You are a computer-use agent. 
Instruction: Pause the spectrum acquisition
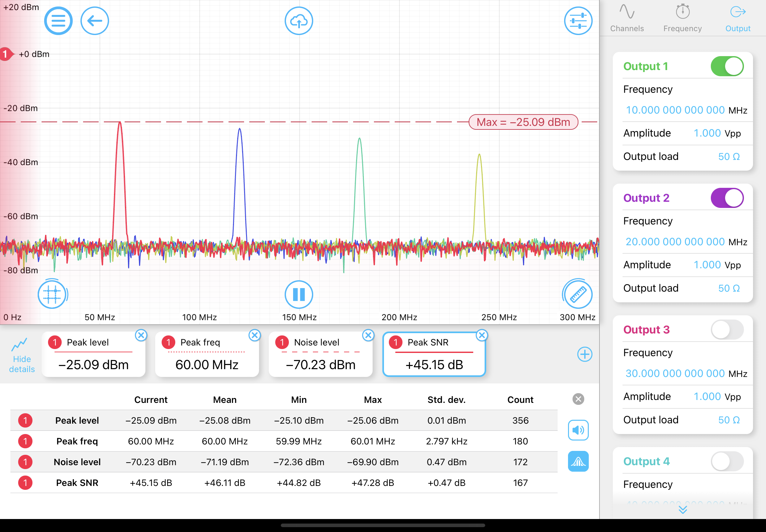pyautogui.click(x=299, y=294)
